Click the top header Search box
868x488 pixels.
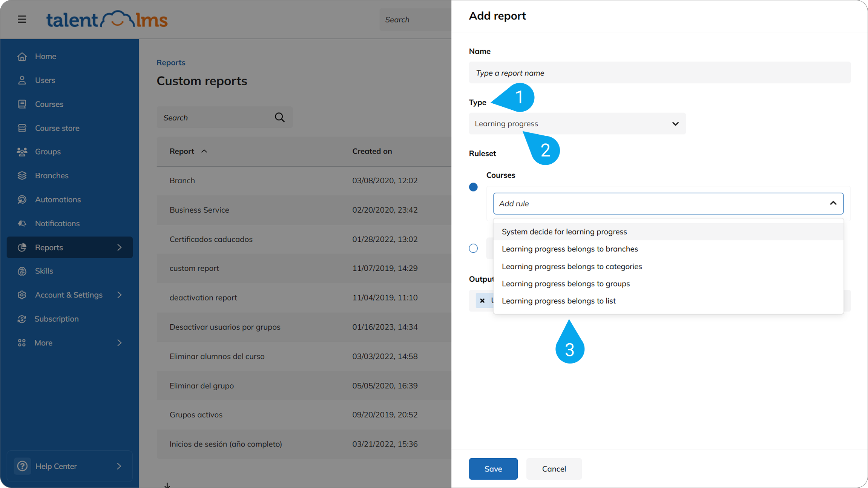415,20
